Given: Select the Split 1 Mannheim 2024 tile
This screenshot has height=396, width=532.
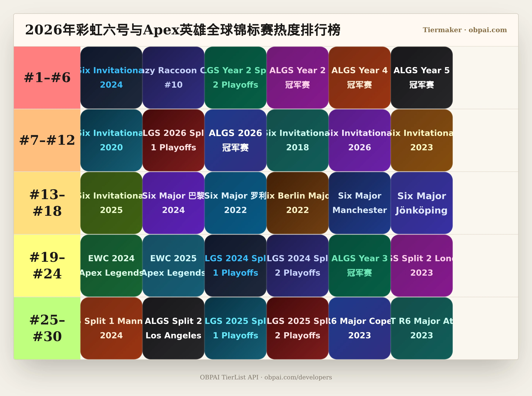Looking at the screenshot, I should click(x=111, y=328).
